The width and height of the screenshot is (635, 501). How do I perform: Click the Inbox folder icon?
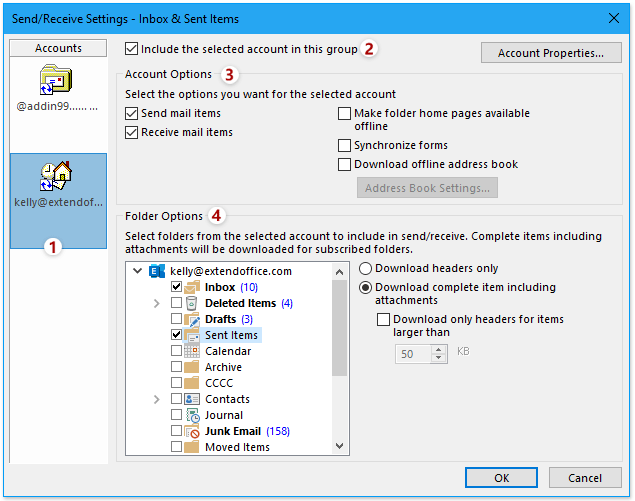point(193,287)
